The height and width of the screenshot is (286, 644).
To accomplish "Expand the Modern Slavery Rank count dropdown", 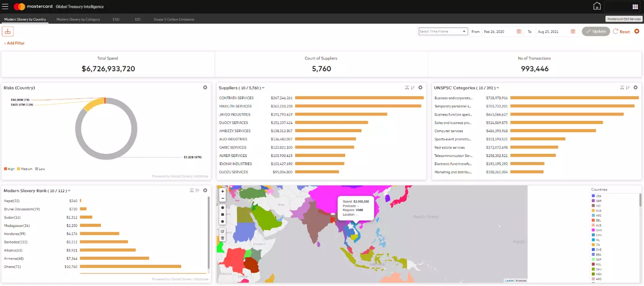I will [69, 191].
